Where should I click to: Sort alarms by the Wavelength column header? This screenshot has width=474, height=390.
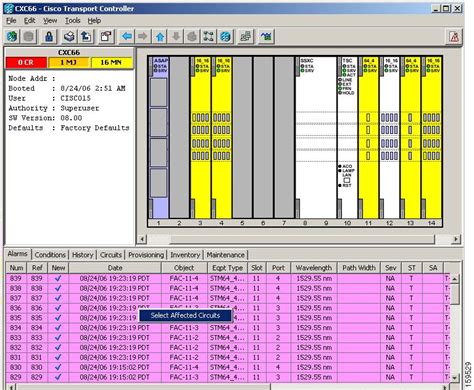pos(314,268)
